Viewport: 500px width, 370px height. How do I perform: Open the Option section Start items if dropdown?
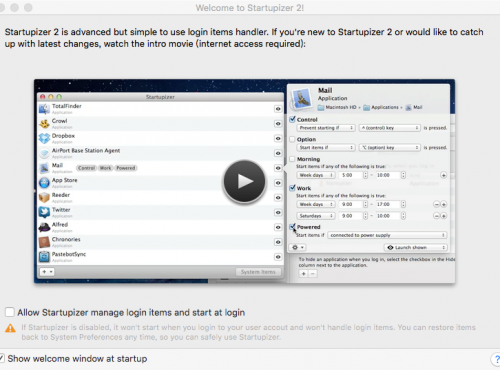click(326, 147)
